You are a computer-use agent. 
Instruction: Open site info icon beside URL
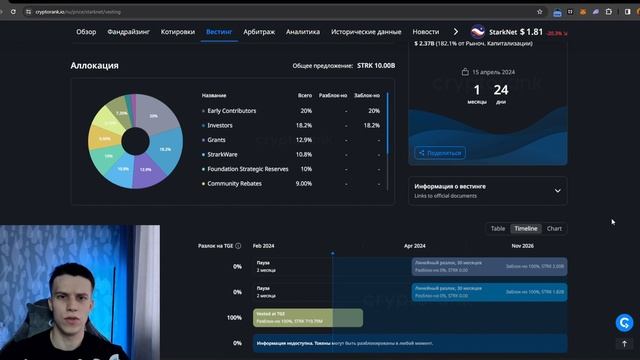click(x=28, y=12)
